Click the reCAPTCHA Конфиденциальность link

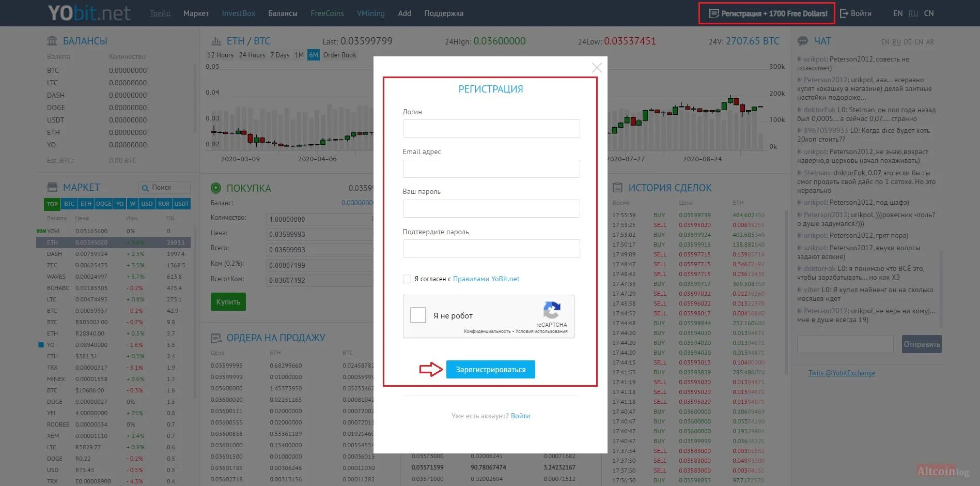pyautogui.click(x=487, y=331)
